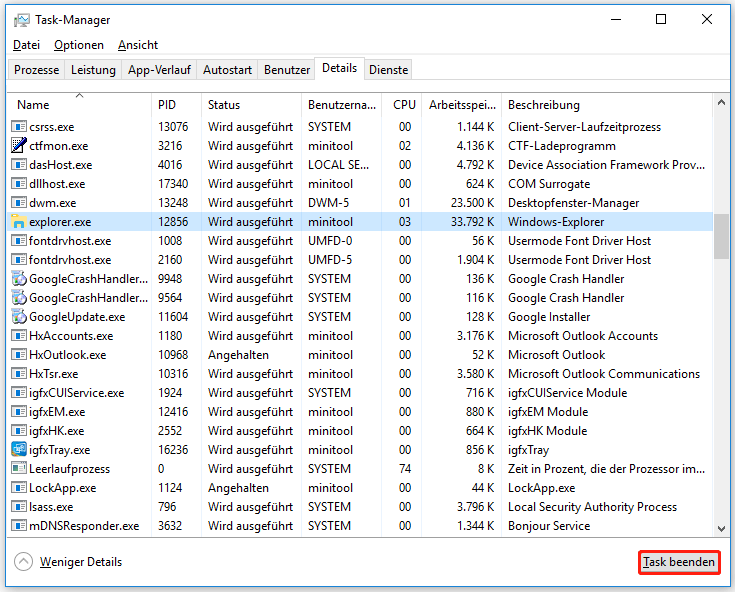Screen dimensions: 735x592
Task: Click the csrss.exe process icon
Action: tap(18, 127)
